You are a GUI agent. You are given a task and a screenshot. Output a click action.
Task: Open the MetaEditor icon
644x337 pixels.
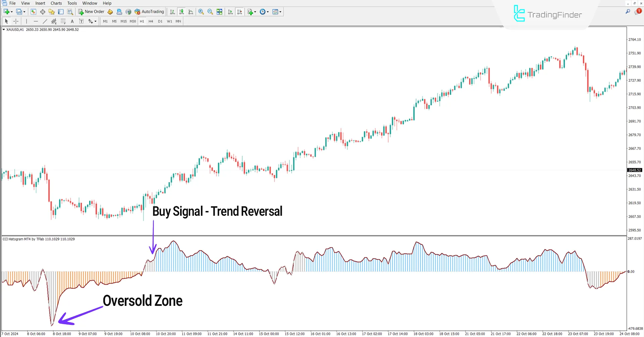[110, 12]
